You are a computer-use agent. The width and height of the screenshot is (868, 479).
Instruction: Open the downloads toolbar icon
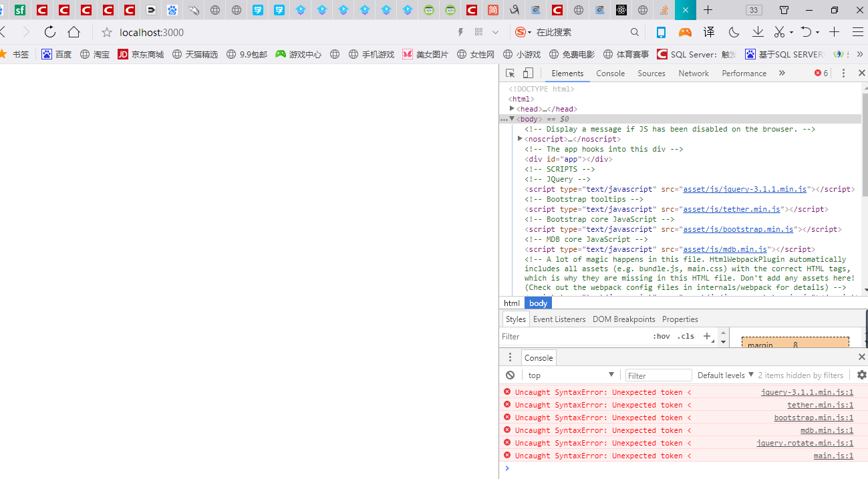coord(758,32)
